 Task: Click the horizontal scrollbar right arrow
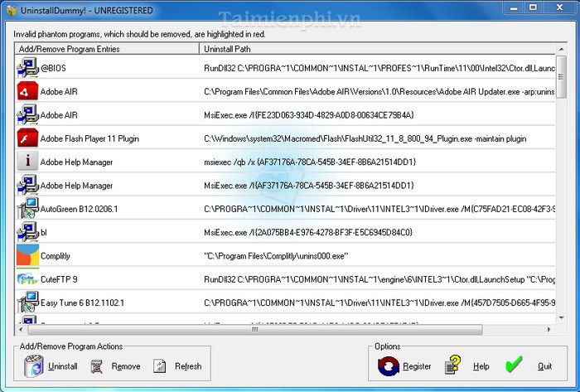[549, 329]
